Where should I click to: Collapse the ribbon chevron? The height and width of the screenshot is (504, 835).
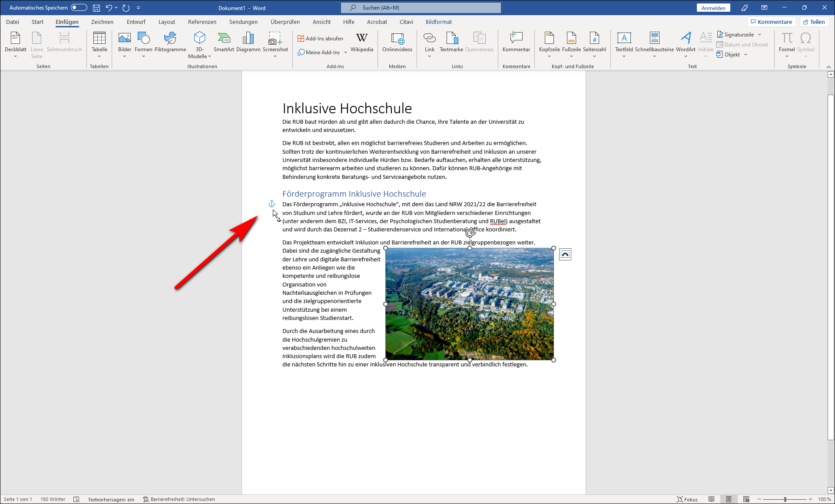pyautogui.click(x=828, y=67)
